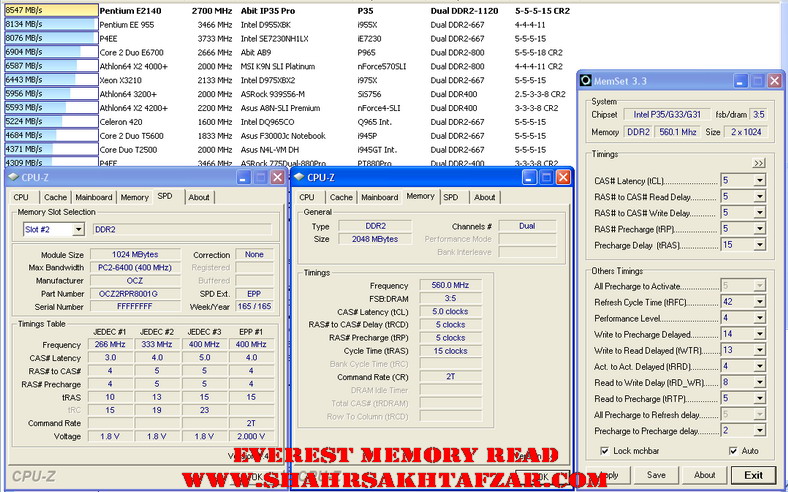788x492 pixels.
Task: Toggle the Lock mchbar checkbox
Action: tap(605, 451)
